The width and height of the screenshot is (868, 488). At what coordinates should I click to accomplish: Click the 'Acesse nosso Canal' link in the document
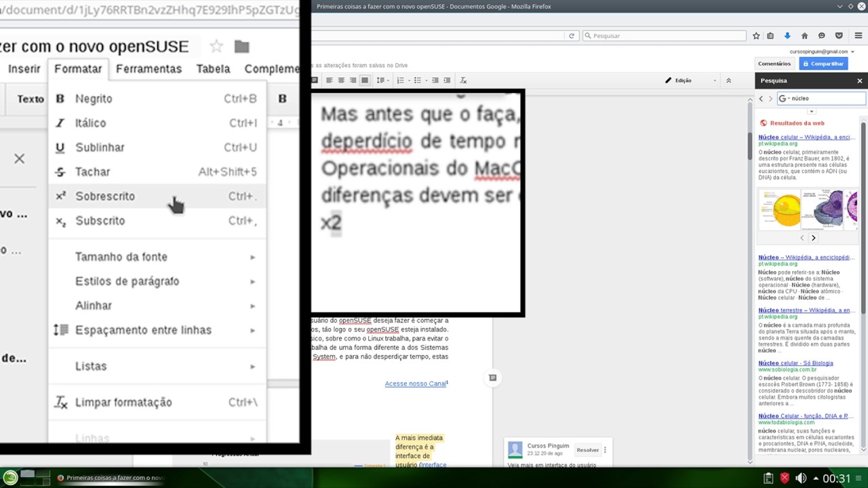pyautogui.click(x=415, y=384)
